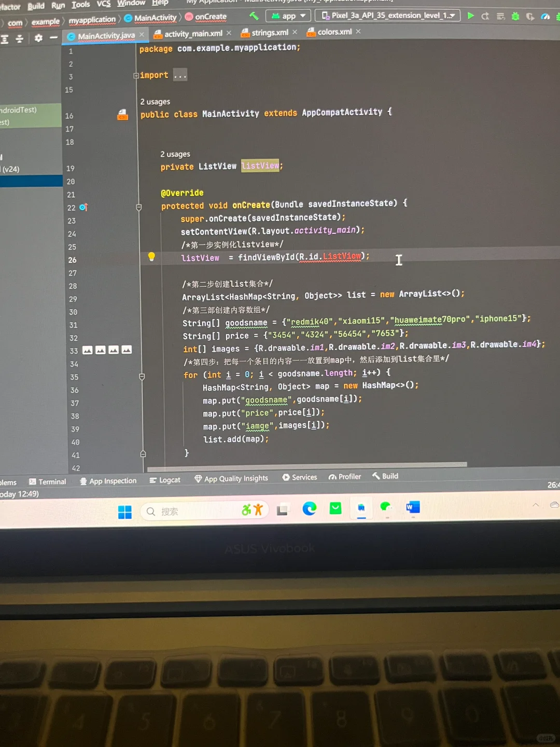Viewport: 560px width, 747px height.
Task: Open the Build tool window at bottom
Action: [385, 476]
